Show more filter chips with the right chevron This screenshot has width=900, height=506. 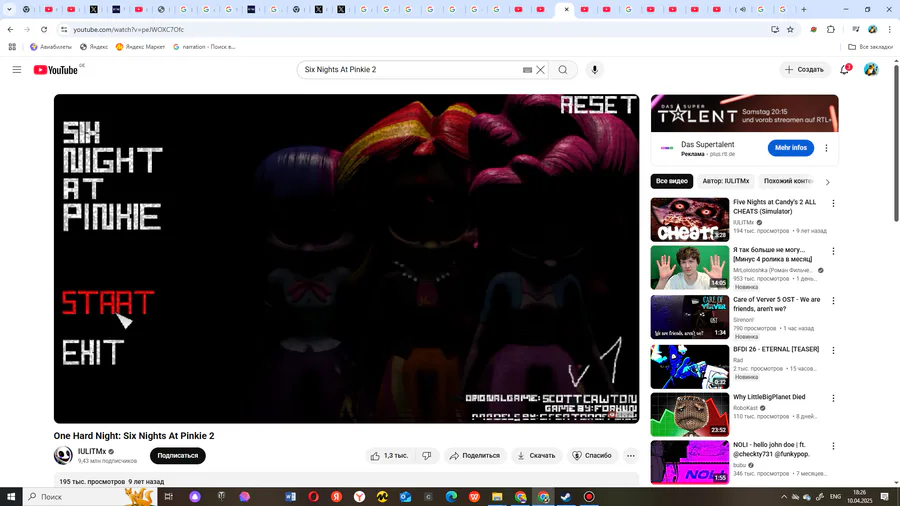827,182
